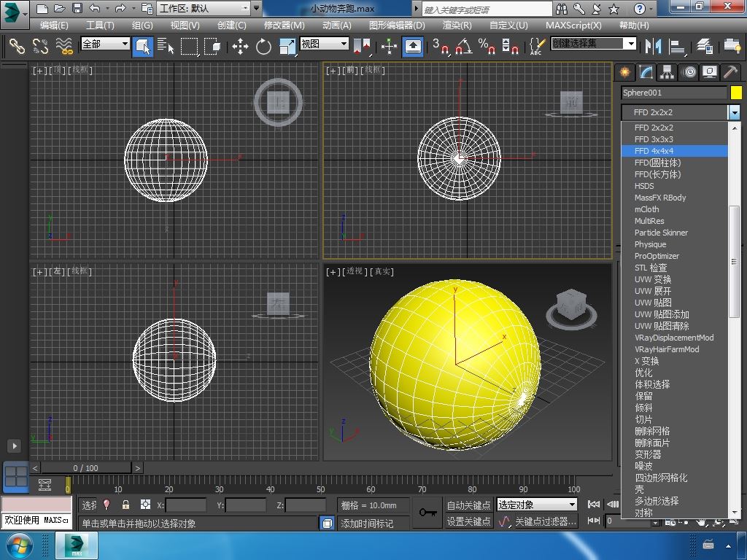Click the Set Key key icon

(x=427, y=513)
